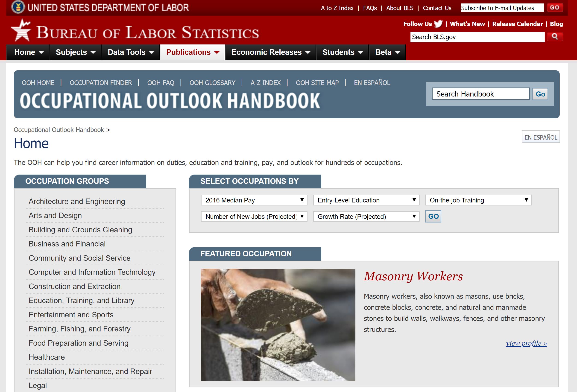Screen dimensions: 577x392
Task: Open the FAQs link in header
Action: pyautogui.click(x=370, y=8)
